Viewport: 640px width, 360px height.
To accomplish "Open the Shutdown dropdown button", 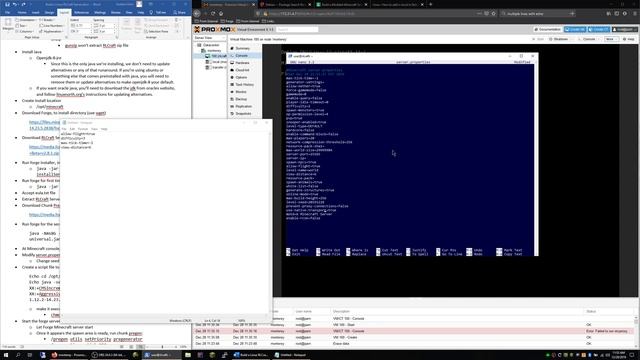I will click(x=560, y=39).
